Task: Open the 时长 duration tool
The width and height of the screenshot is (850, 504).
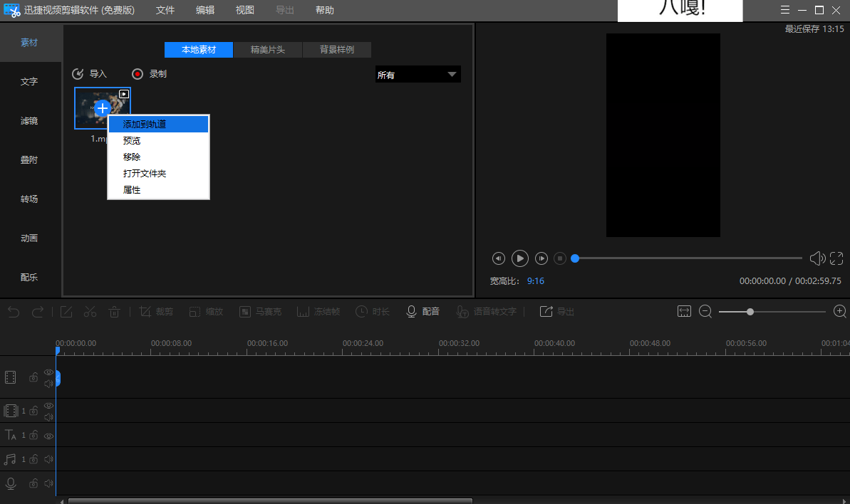Action: (373, 312)
